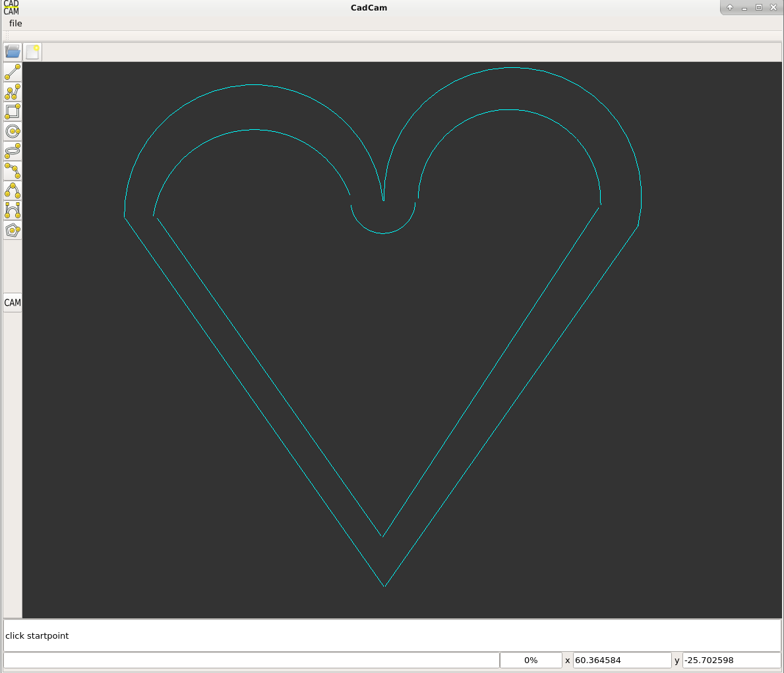Select the Bezier spline curve tool
The width and height of the screenshot is (784, 673).
coord(13,210)
